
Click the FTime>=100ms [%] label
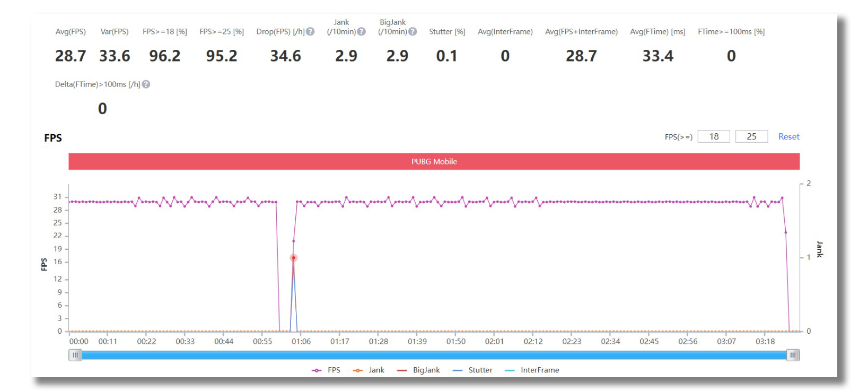731,32
